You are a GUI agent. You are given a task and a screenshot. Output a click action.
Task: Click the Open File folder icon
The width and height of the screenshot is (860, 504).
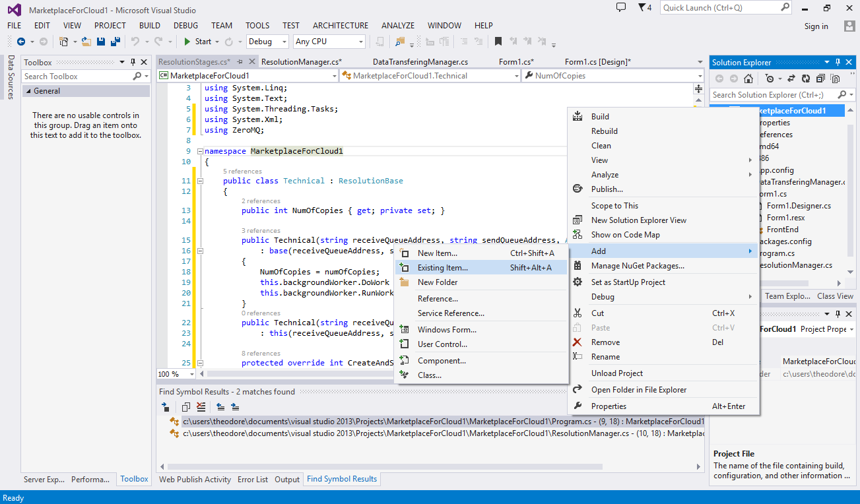point(86,42)
